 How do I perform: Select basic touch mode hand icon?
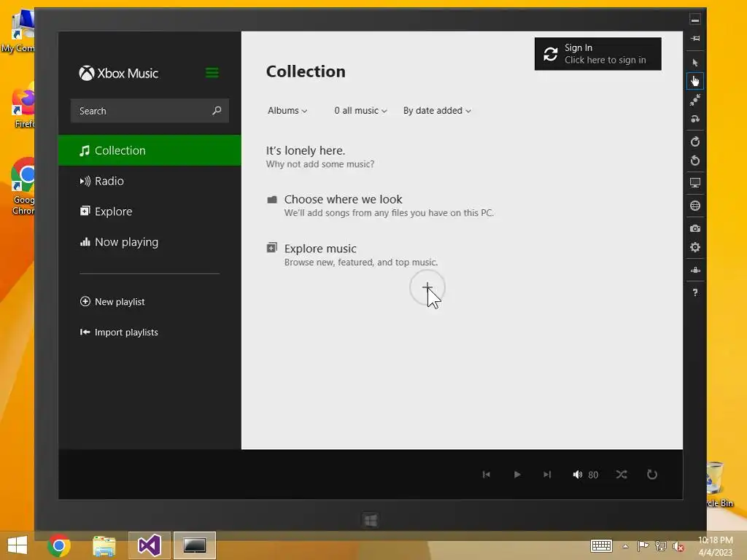[695, 81]
